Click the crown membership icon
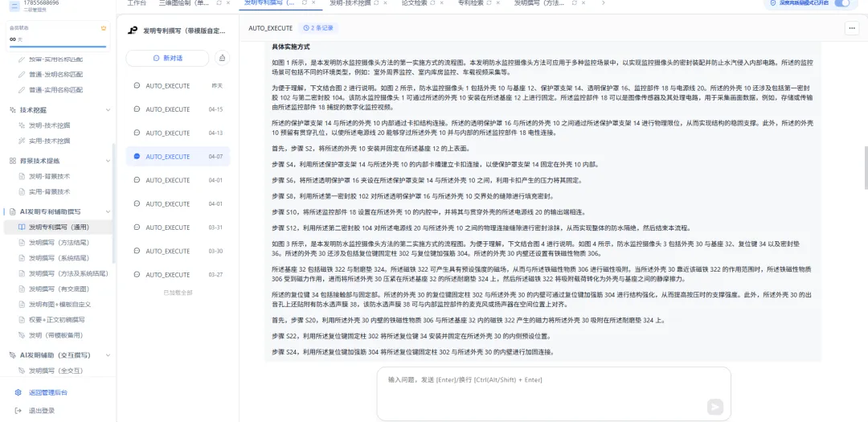This screenshot has height=422, width=868. 103,27
